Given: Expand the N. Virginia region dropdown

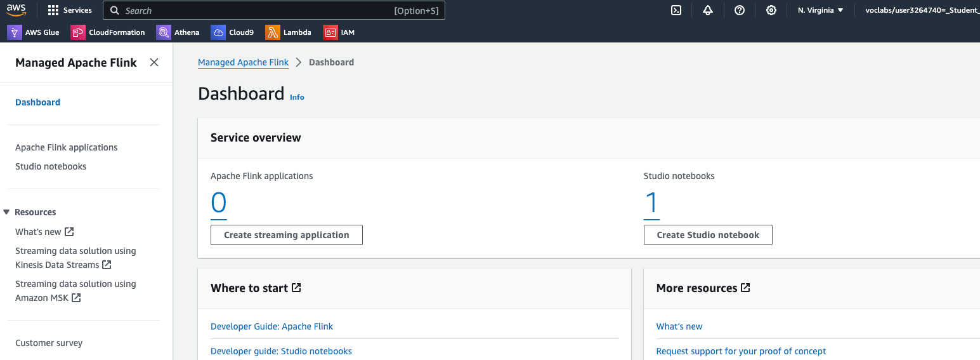Looking at the screenshot, I should pyautogui.click(x=821, y=10).
